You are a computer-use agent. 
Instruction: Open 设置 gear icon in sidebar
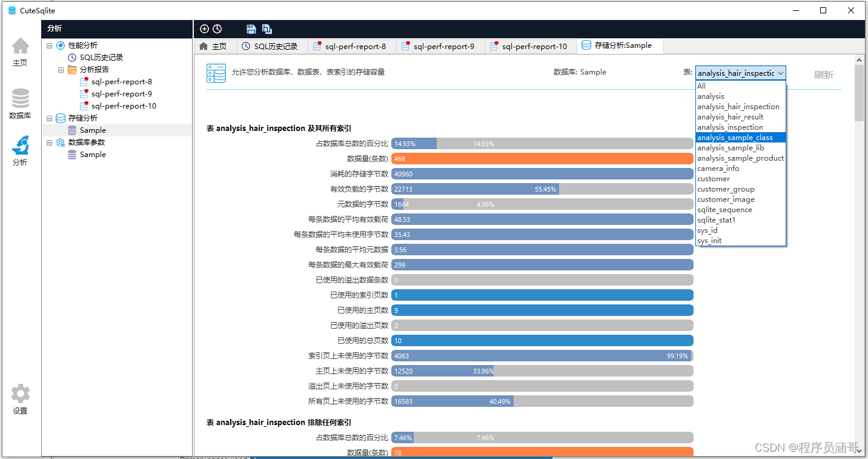pos(20,394)
